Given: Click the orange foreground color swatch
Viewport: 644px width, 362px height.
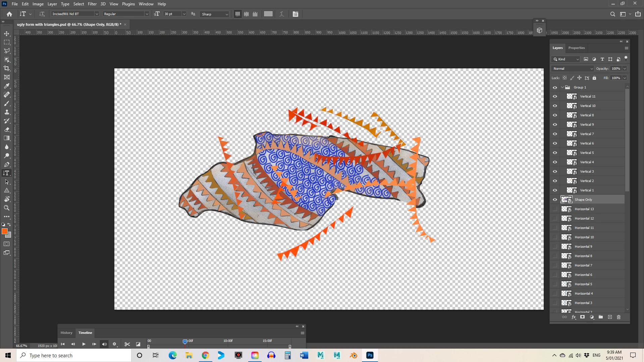Looking at the screenshot, I should 4,231.
